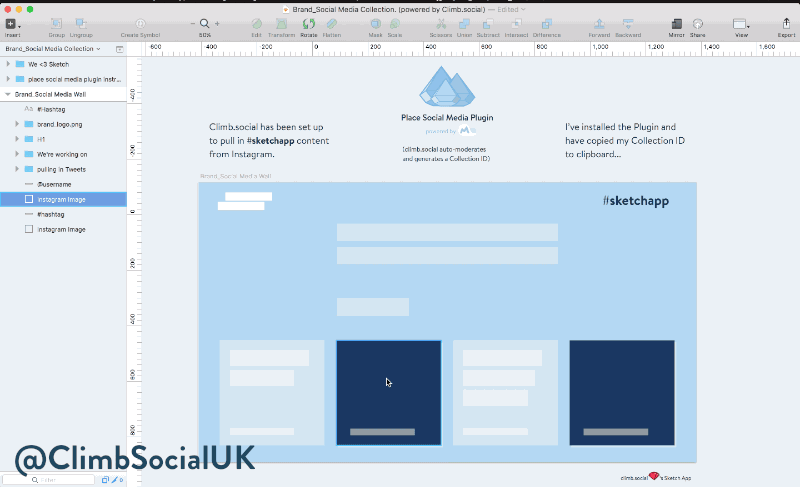The image size is (800, 487).
Task: Select the brand.logo.png layer
Action: 59,124
